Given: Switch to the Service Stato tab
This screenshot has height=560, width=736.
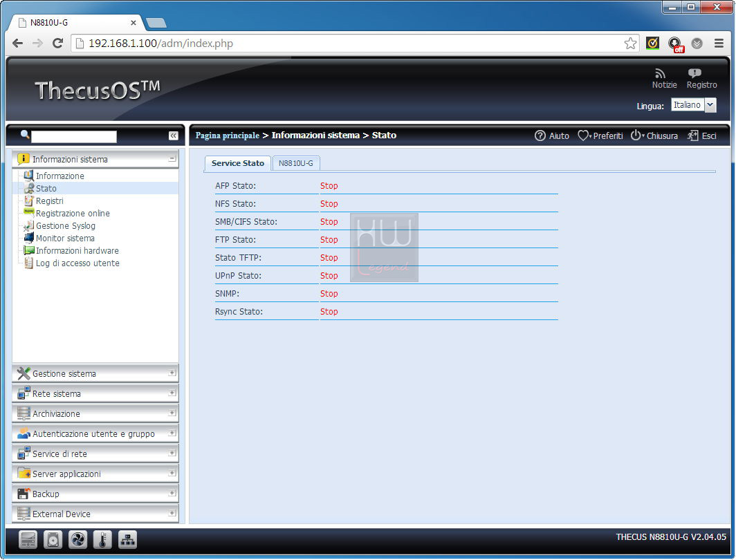Looking at the screenshot, I should tap(237, 163).
